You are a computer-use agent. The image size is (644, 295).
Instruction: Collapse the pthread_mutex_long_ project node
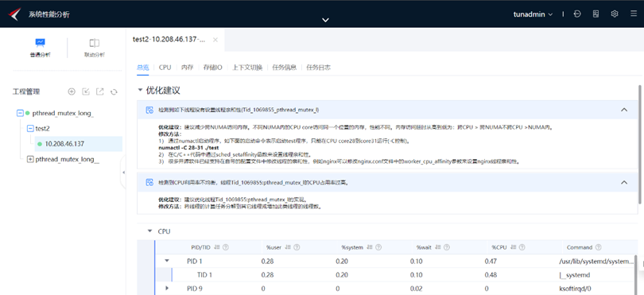(x=20, y=113)
